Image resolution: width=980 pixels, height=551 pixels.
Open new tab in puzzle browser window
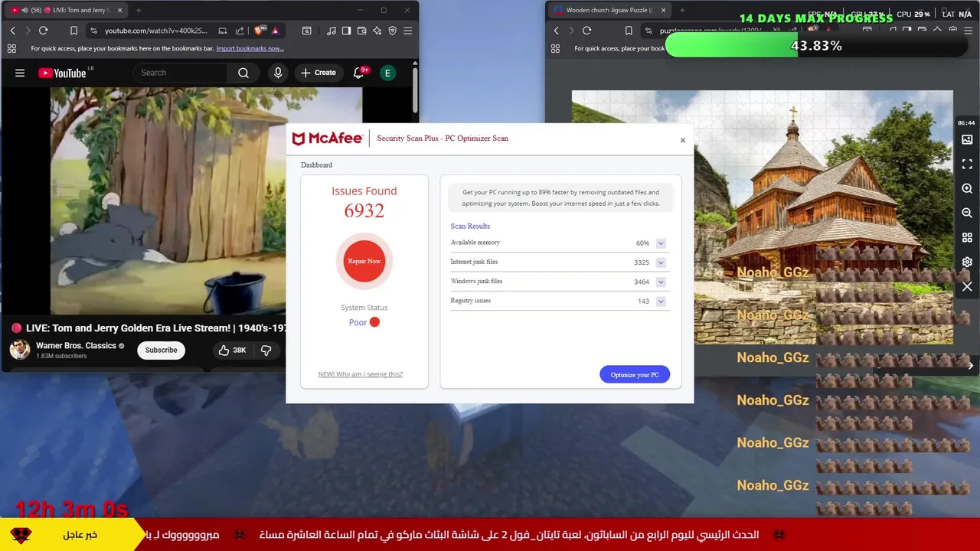click(682, 10)
